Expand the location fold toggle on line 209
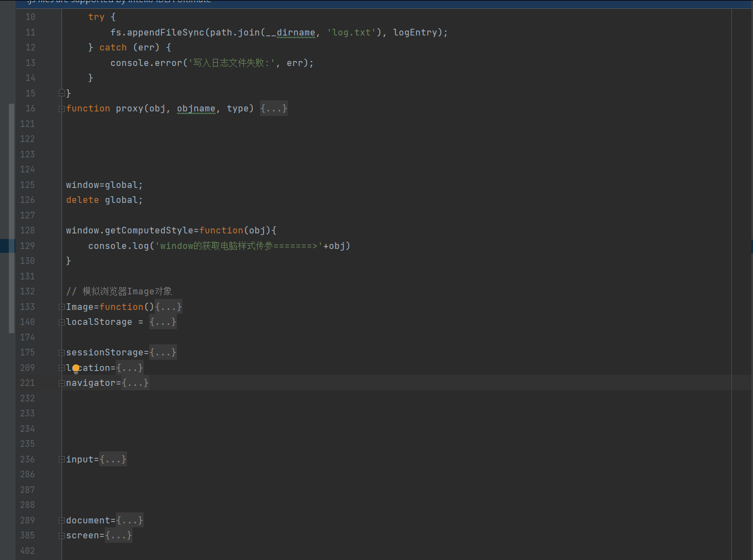The image size is (753, 560). click(62, 368)
